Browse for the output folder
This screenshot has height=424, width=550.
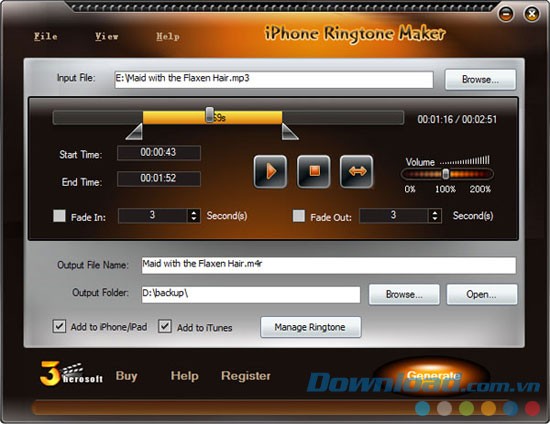pyautogui.click(x=404, y=294)
